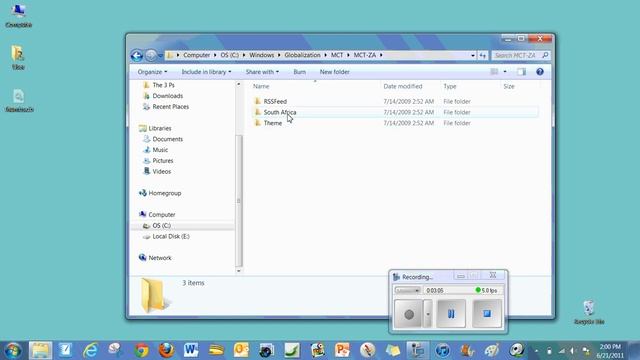This screenshot has height=360, width=640.
Task: Click the blue Help question mark icon
Action: (540, 72)
